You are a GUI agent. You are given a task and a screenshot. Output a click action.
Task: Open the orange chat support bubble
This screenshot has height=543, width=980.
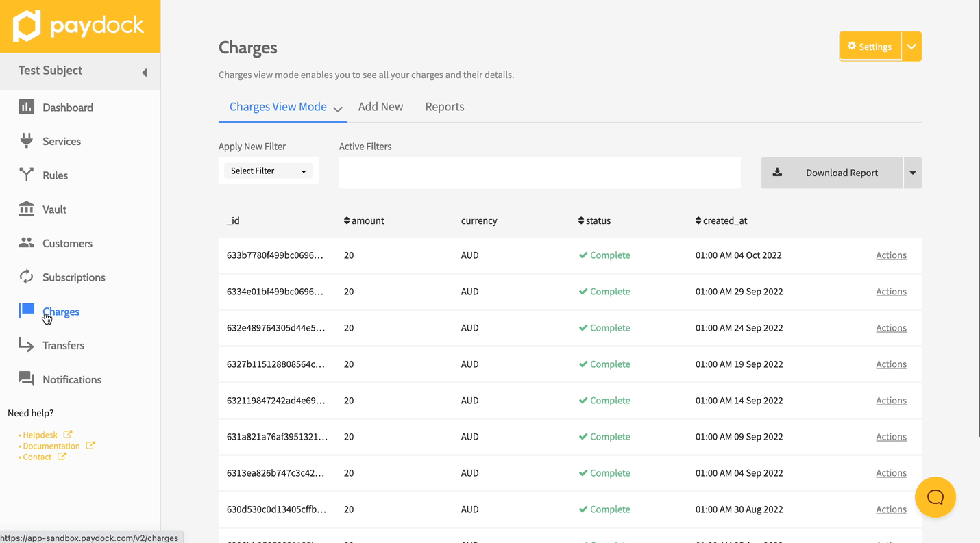click(935, 497)
